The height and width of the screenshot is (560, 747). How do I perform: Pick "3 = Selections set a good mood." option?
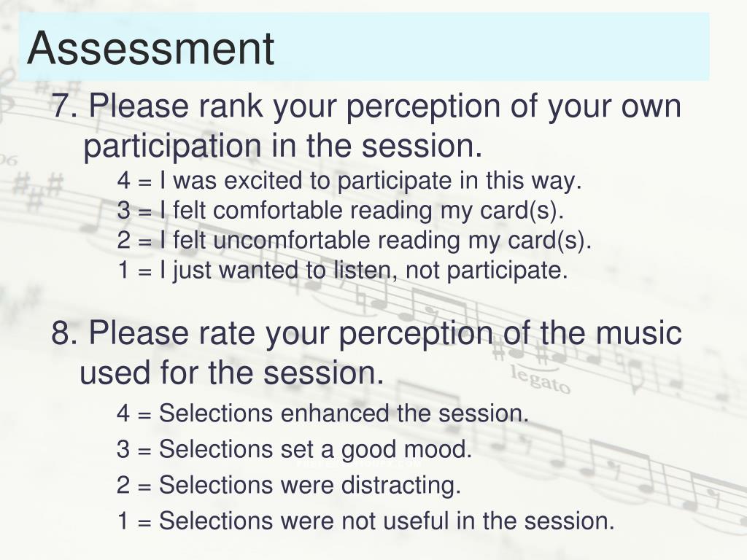click(x=294, y=449)
